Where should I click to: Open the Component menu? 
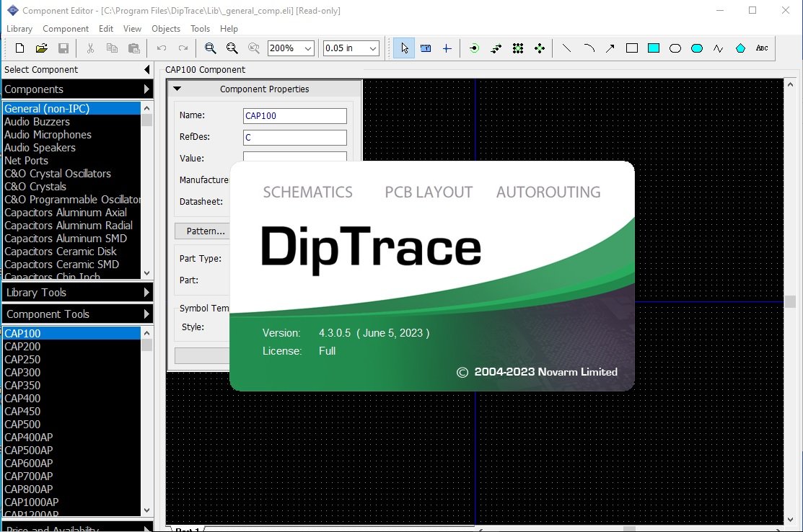66,29
